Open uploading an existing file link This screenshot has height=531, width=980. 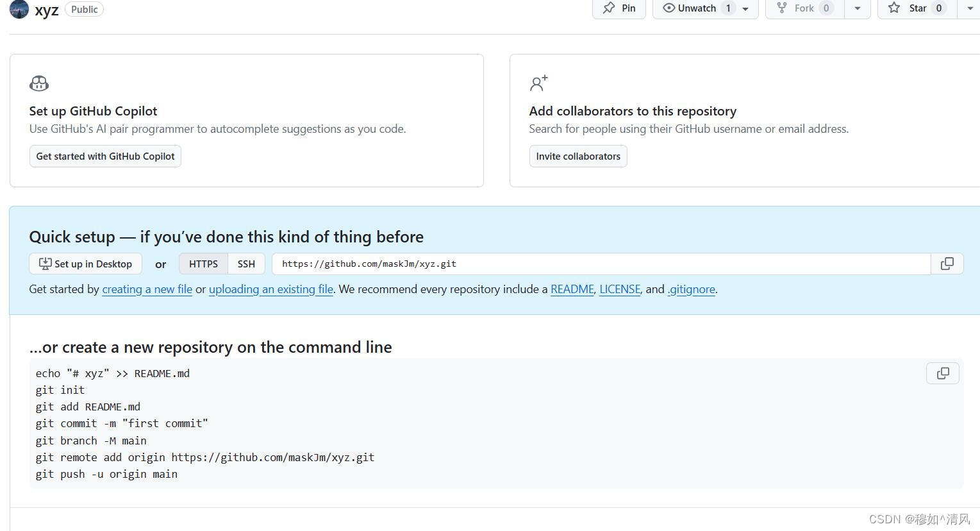coord(271,289)
